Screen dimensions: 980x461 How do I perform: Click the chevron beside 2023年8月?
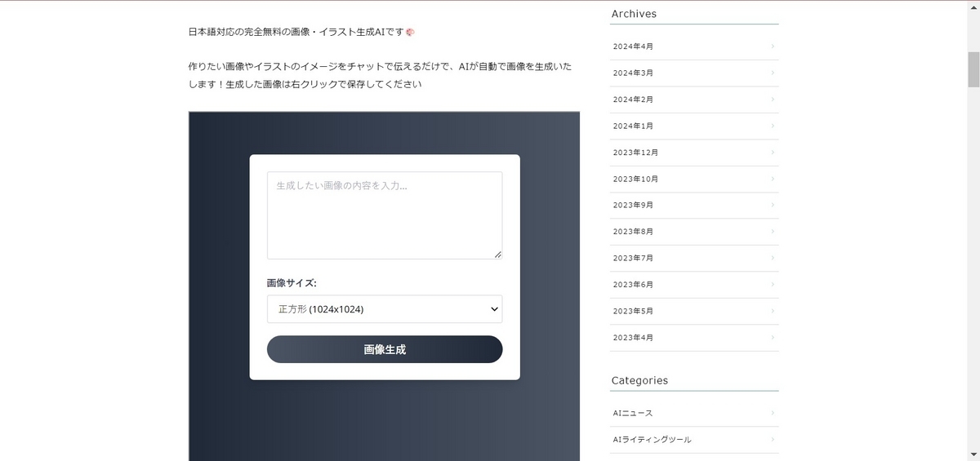(x=773, y=232)
